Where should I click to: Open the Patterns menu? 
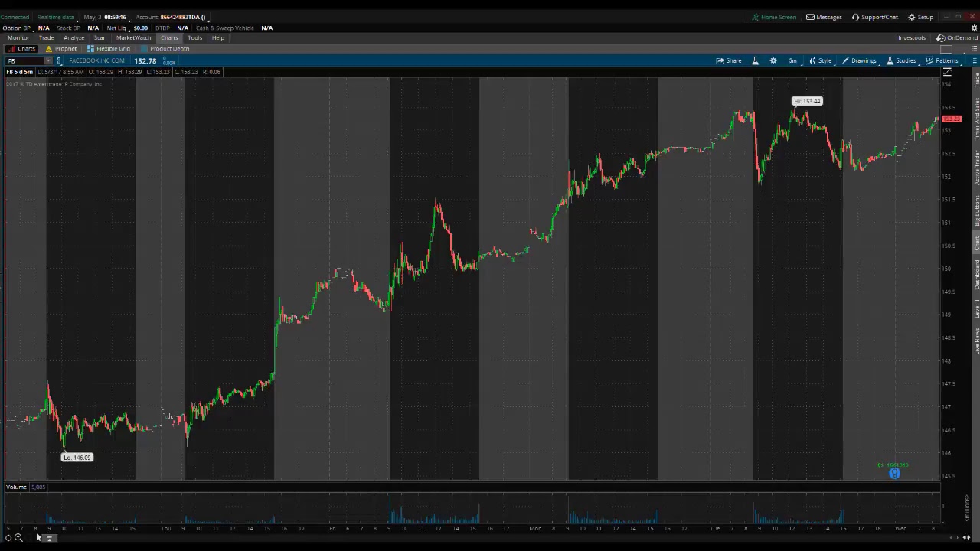pos(942,60)
